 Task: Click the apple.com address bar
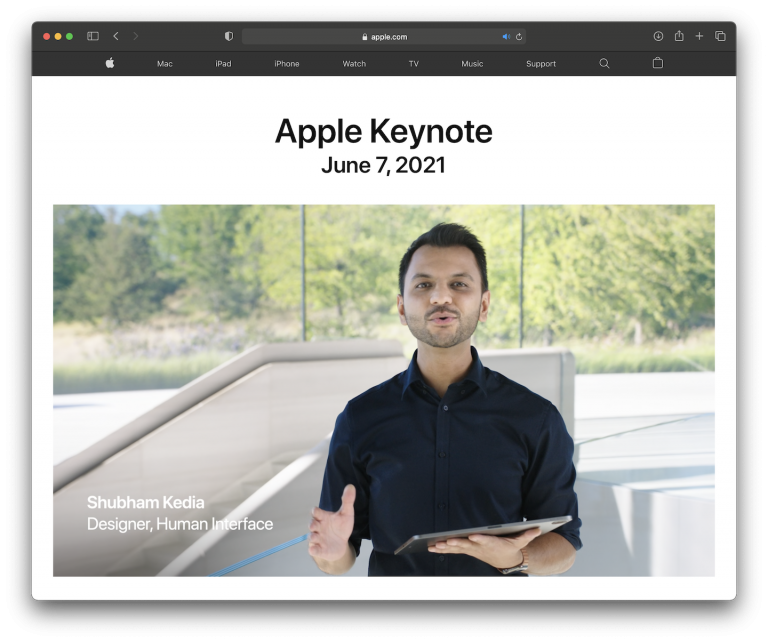click(x=384, y=37)
